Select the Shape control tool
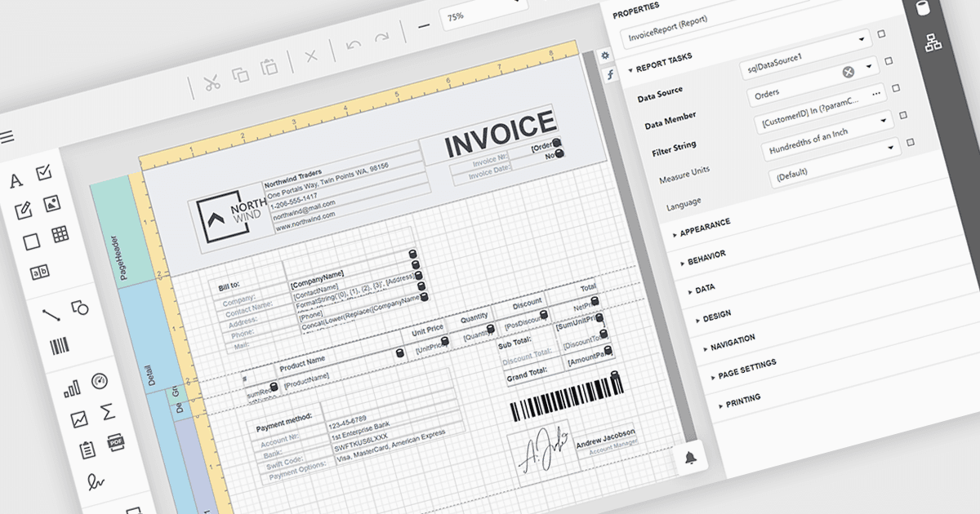 [79, 307]
